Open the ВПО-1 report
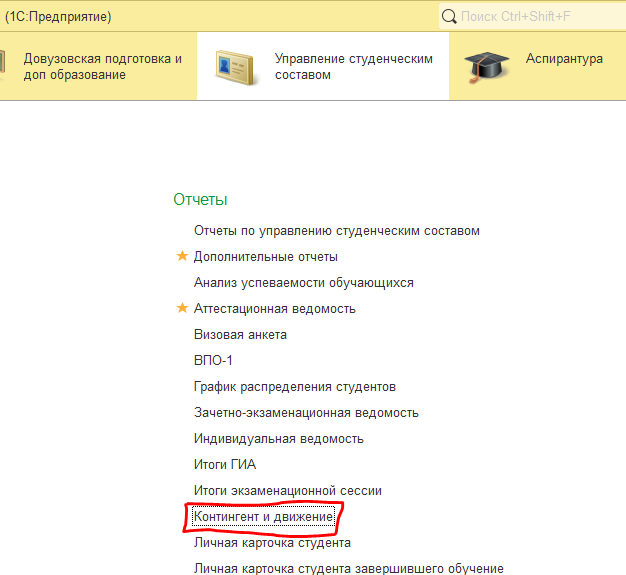 (213, 361)
